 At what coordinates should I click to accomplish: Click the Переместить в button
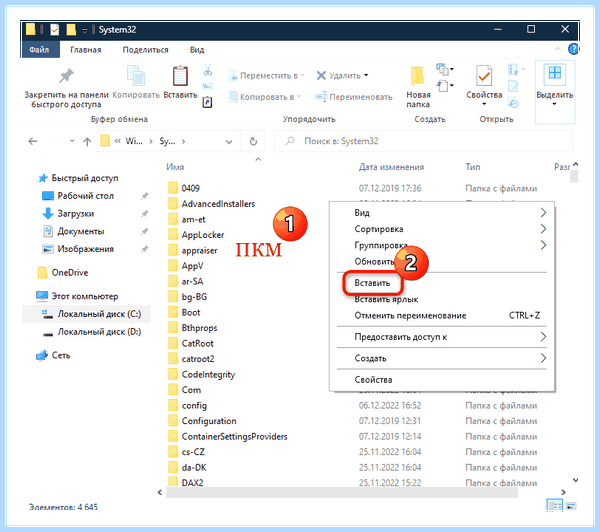point(266,76)
